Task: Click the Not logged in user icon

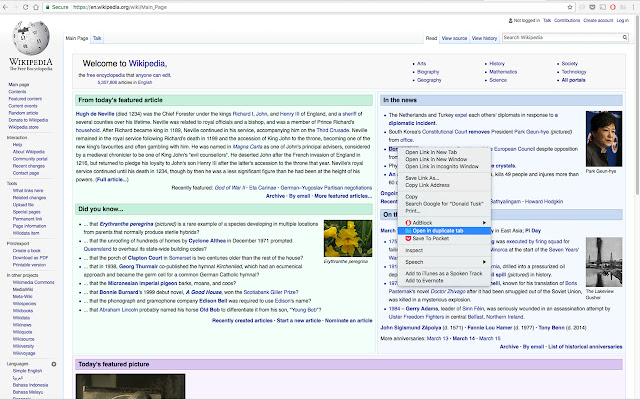Action: coord(510,20)
